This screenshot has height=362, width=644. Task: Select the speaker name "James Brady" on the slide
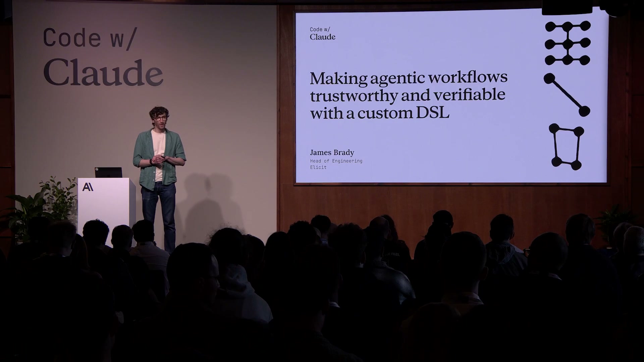pos(332,153)
